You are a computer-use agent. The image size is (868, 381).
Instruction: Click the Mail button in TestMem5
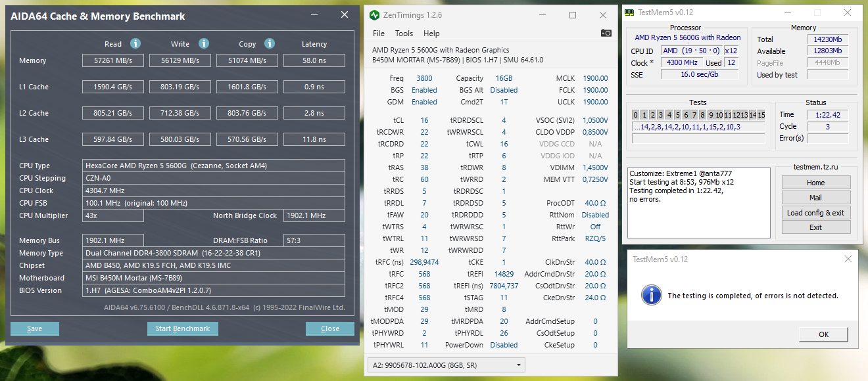tap(815, 198)
